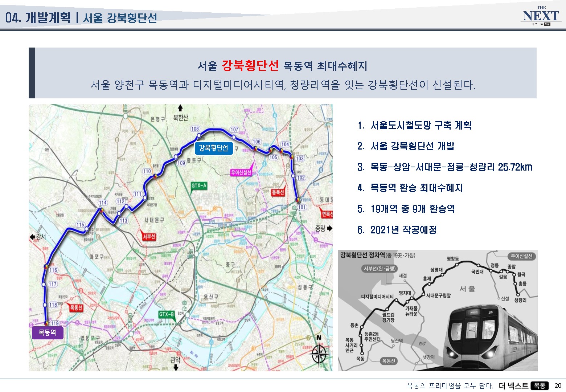Click the '더 넥스트 목동' footer logo
This screenshot has width=566, height=392.
[x=524, y=386]
